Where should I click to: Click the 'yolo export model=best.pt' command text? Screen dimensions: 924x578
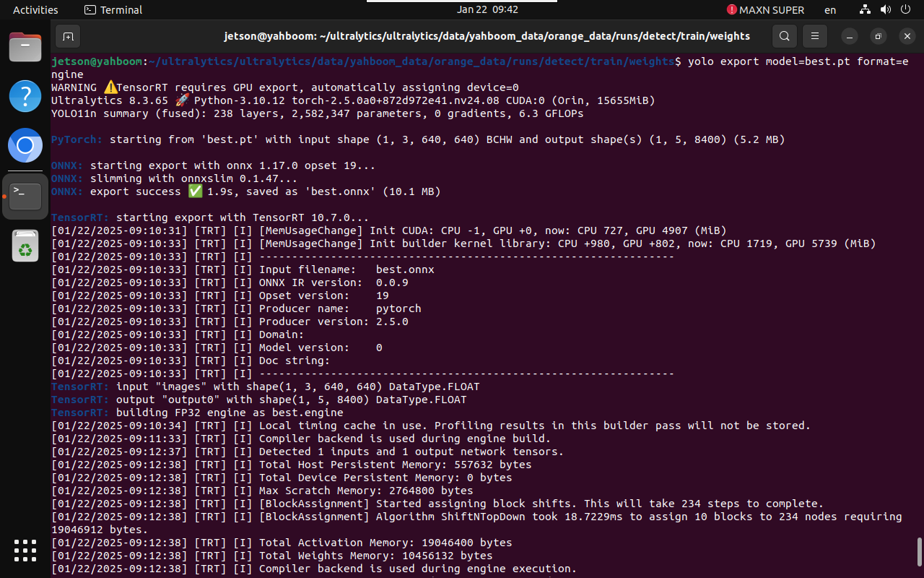point(770,61)
